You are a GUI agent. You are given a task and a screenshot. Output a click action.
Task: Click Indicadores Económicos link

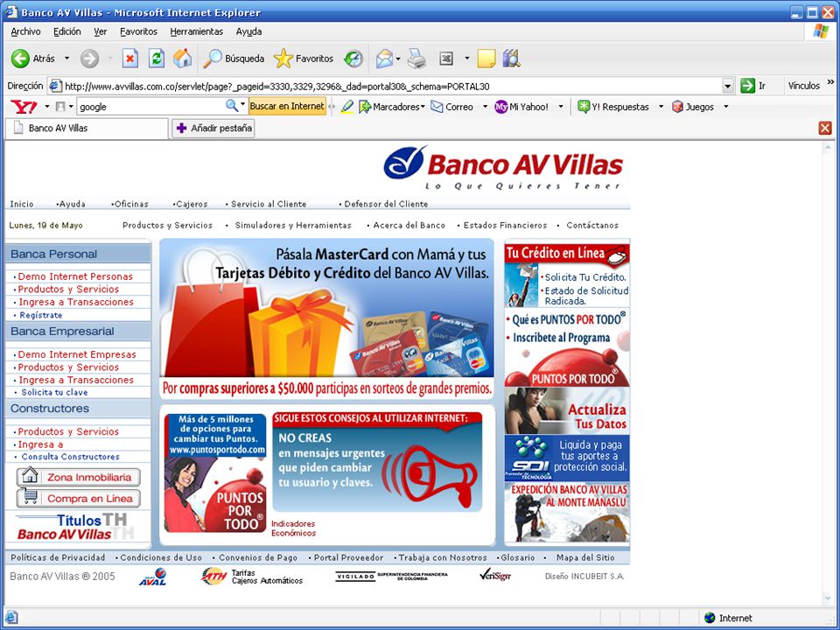(293, 528)
